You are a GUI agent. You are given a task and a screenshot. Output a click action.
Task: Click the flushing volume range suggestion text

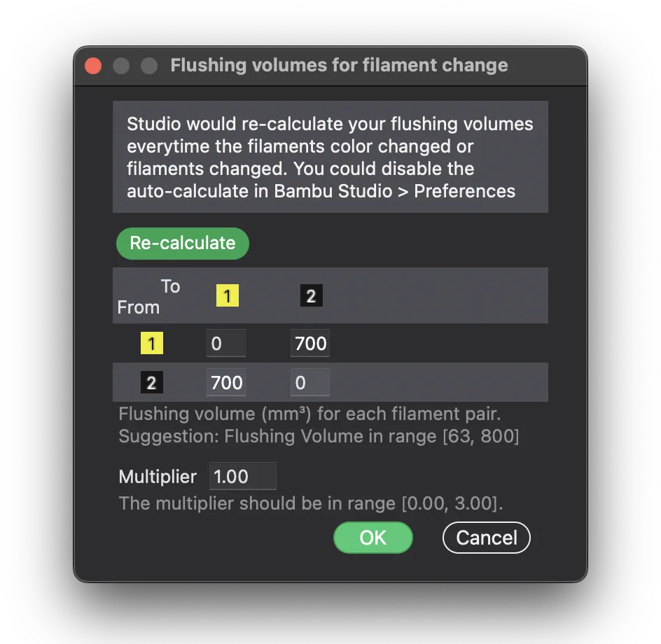tap(319, 437)
